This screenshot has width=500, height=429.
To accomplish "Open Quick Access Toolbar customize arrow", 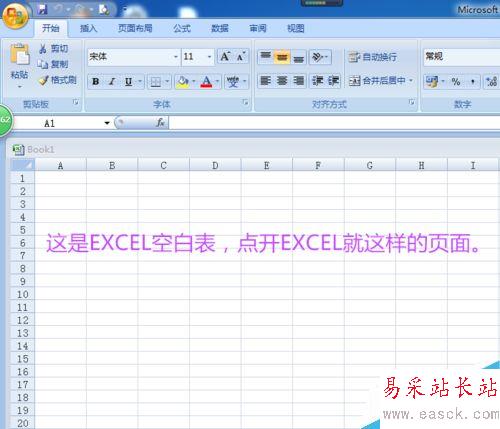I will point(125,9).
